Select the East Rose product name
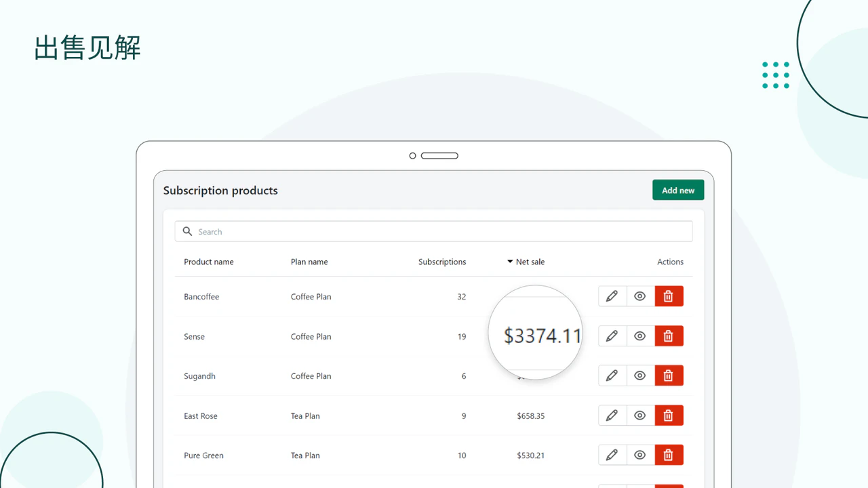This screenshot has width=868, height=488. [x=201, y=415]
